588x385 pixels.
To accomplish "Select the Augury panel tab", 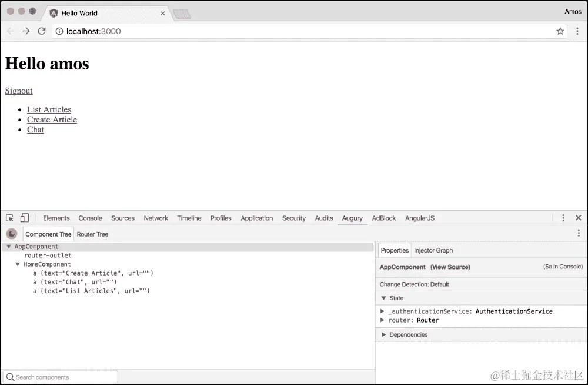I will tap(352, 218).
